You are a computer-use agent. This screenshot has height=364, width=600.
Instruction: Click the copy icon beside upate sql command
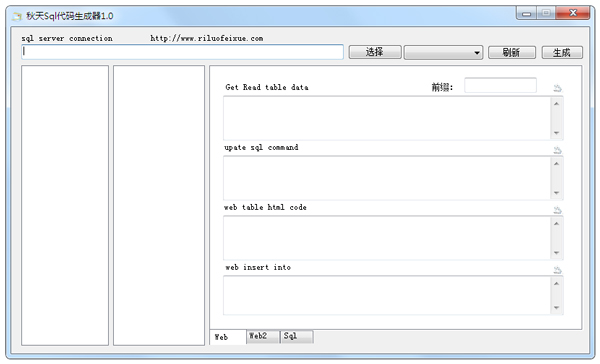coord(558,150)
